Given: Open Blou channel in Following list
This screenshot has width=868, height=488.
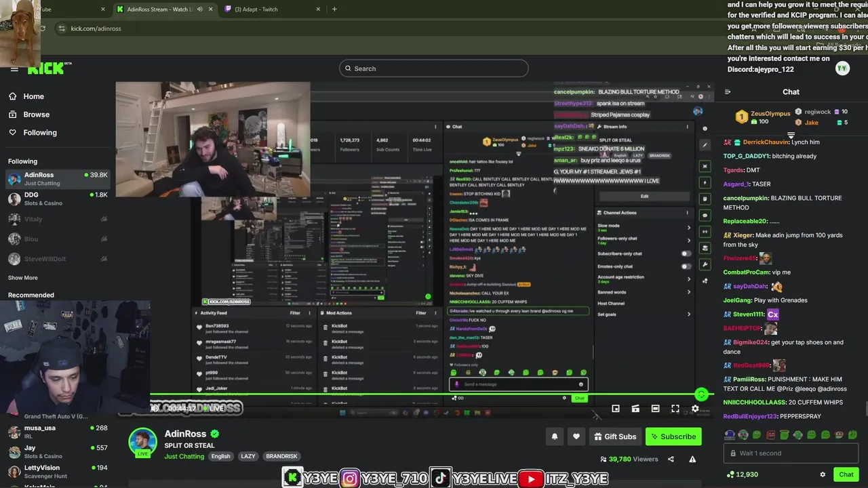Looking at the screenshot, I should click(58, 239).
